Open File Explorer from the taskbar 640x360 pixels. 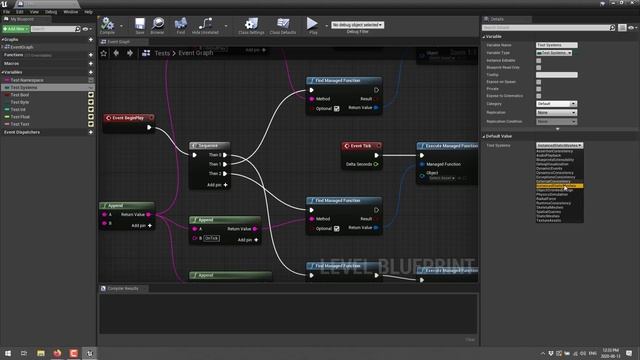coord(41,353)
